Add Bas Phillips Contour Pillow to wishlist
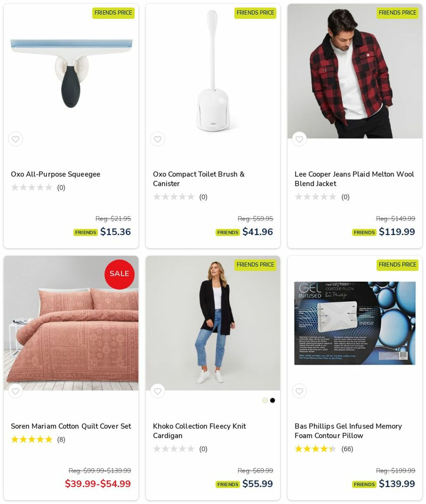426x504 pixels. point(299,391)
